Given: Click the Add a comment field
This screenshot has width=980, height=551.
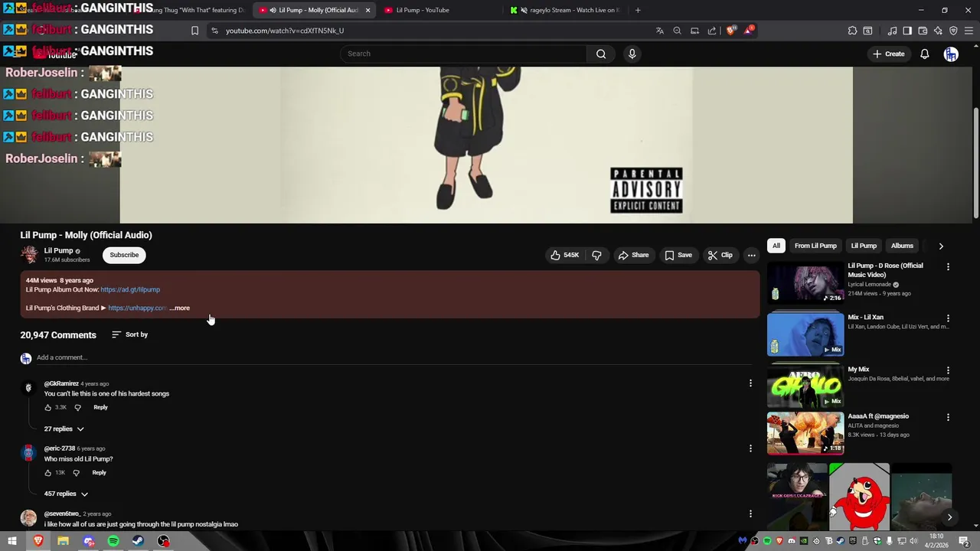Looking at the screenshot, I should (394, 357).
